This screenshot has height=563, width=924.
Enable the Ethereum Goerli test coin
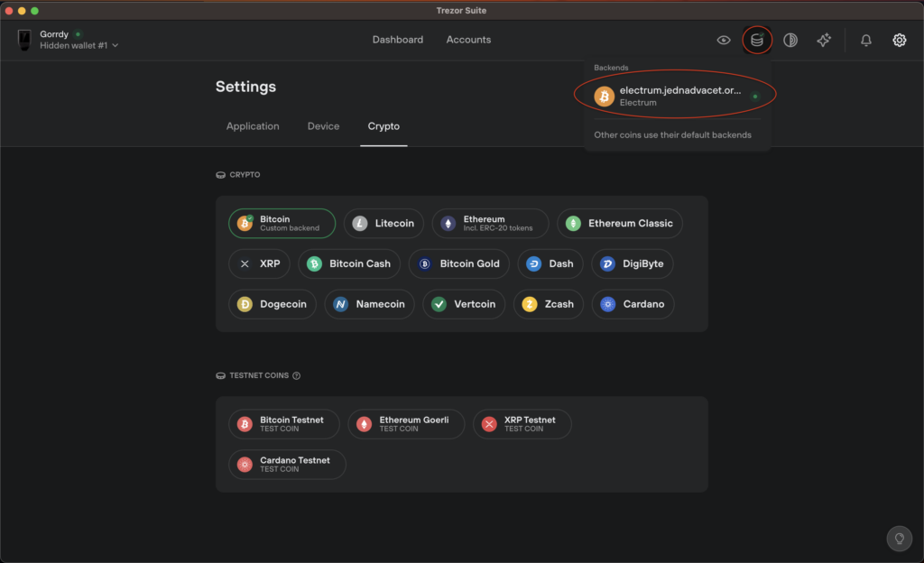point(406,424)
